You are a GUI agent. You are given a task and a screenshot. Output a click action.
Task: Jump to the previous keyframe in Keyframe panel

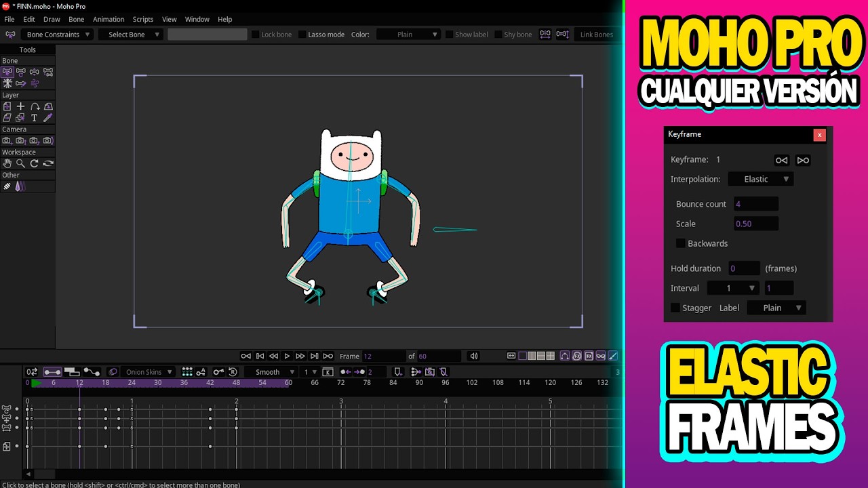[782, 160]
